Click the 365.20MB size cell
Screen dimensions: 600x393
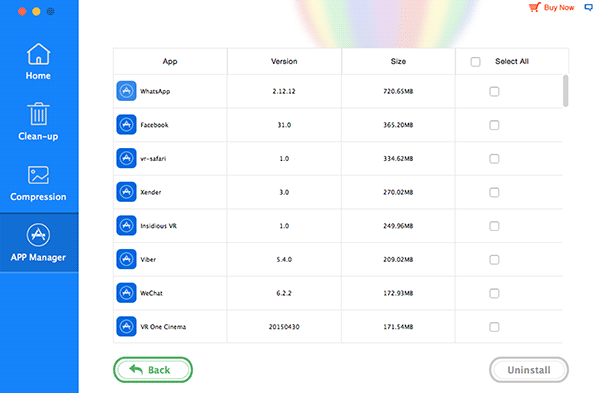[x=398, y=125]
